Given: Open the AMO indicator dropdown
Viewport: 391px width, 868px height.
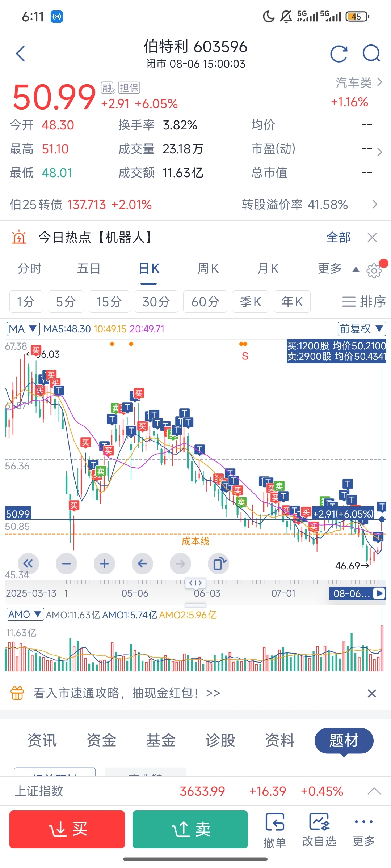Looking at the screenshot, I should (25, 614).
